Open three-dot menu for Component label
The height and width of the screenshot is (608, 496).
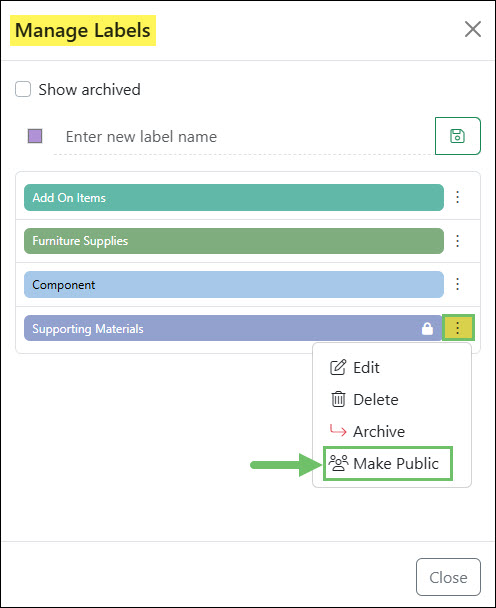[x=458, y=284]
